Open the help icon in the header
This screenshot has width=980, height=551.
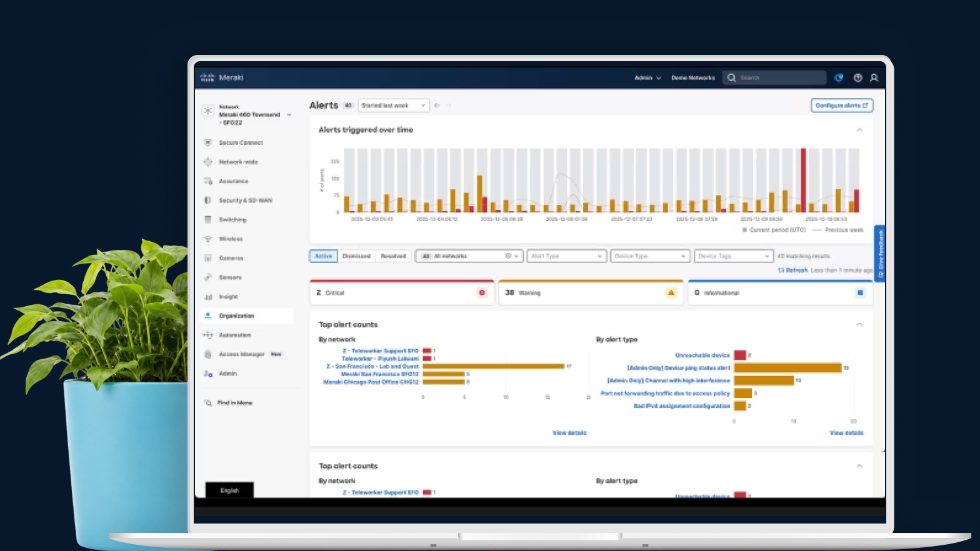click(858, 77)
